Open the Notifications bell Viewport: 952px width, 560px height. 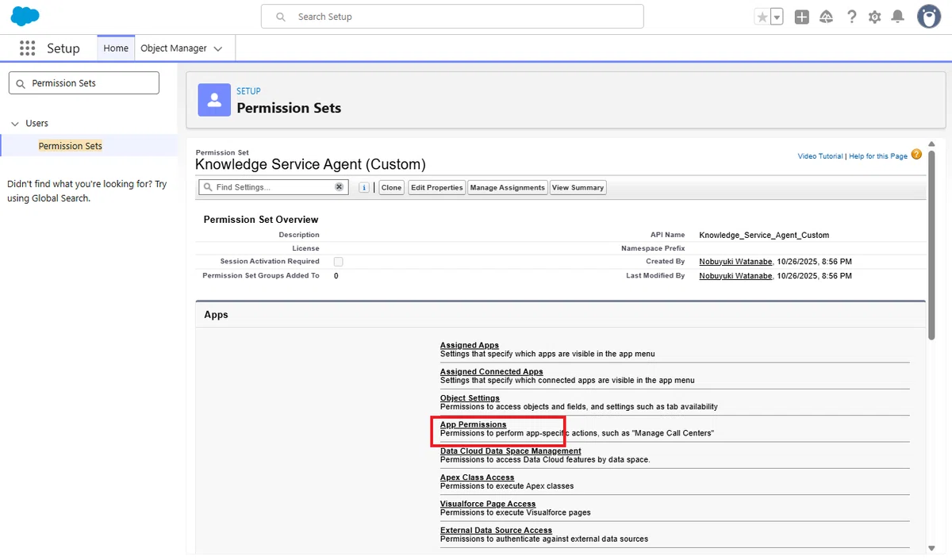(898, 17)
